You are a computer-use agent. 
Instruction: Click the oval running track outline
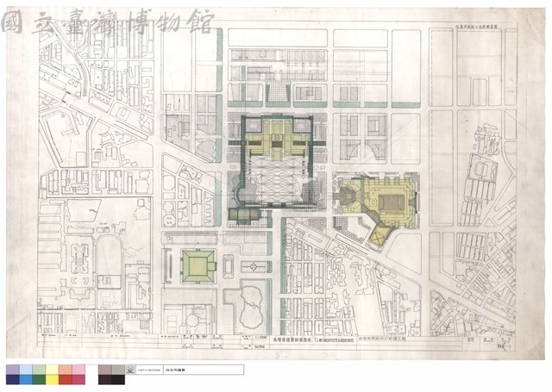(x=110, y=258)
